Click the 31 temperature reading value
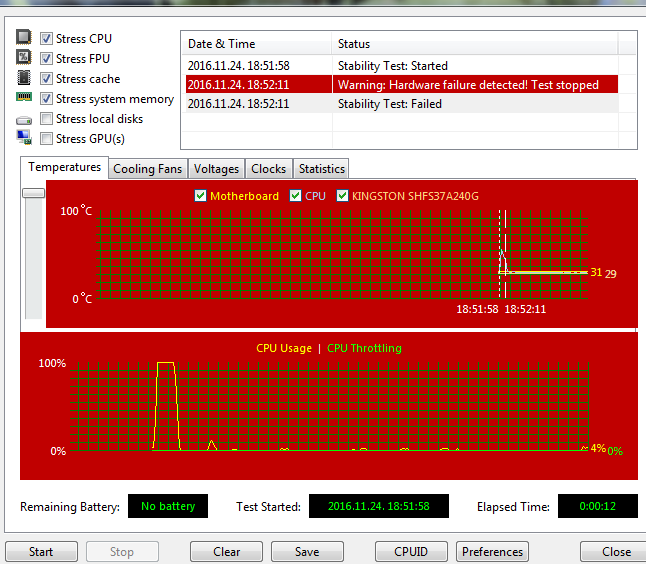The image size is (646, 564). click(x=596, y=272)
